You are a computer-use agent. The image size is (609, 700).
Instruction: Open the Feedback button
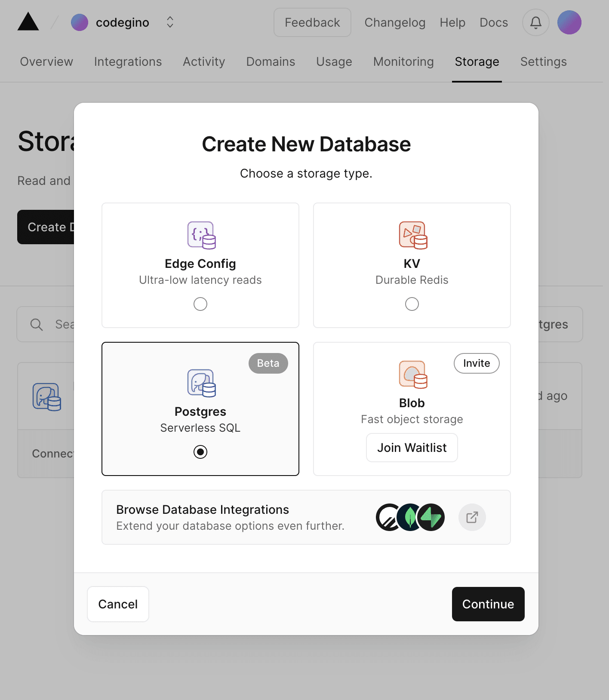click(x=312, y=22)
